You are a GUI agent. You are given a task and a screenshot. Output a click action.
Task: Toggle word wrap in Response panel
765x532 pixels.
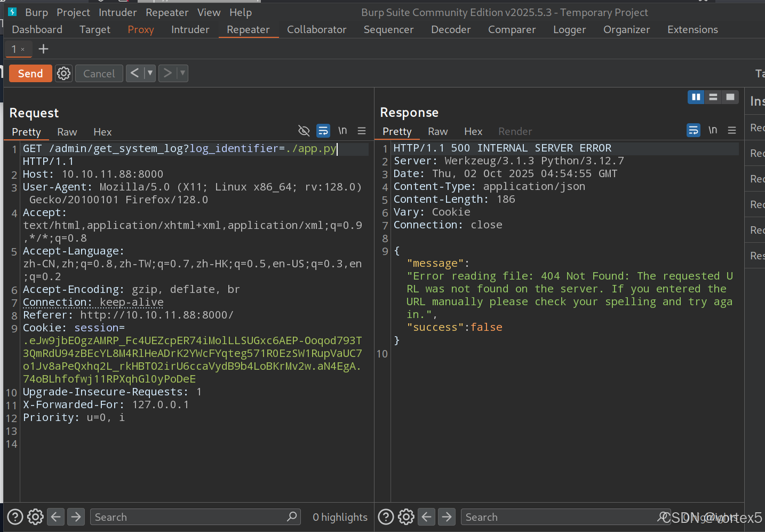pos(694,130)
